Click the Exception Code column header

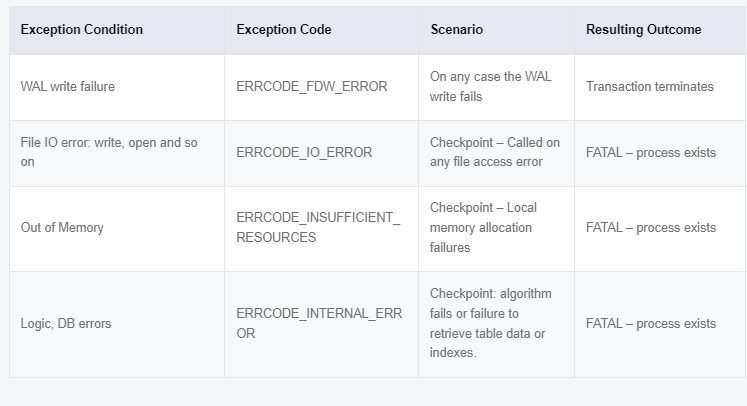(284, 30)
